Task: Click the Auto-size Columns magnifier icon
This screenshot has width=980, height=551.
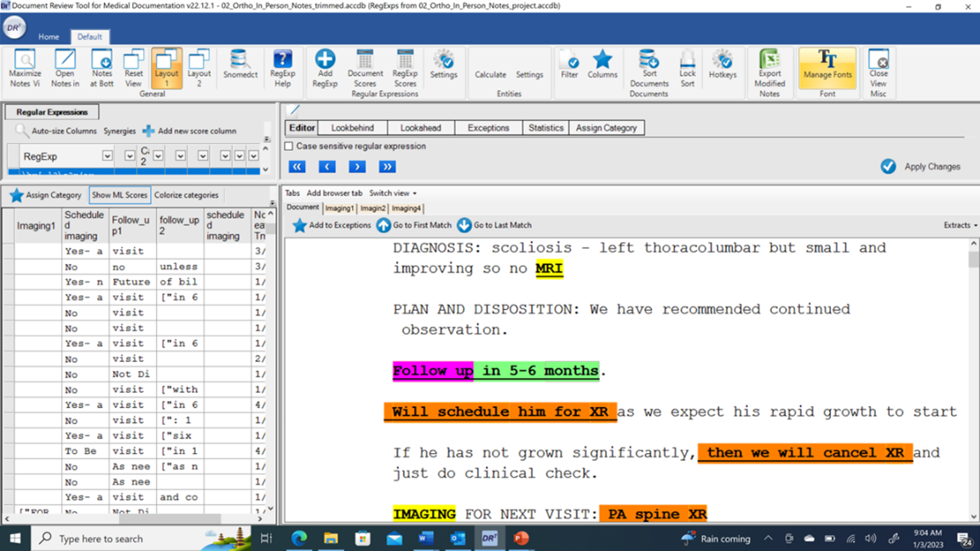Action: [x=22, y=130]
